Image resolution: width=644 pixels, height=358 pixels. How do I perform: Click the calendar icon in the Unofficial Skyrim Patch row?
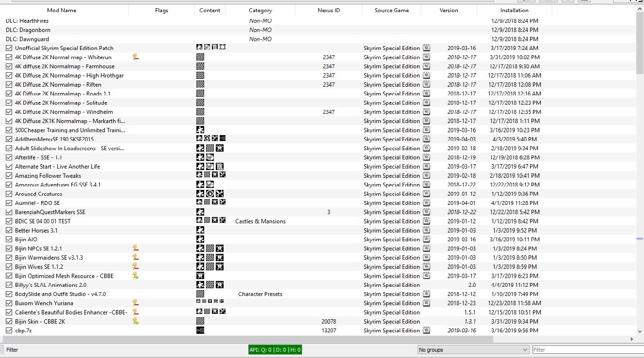426,48
